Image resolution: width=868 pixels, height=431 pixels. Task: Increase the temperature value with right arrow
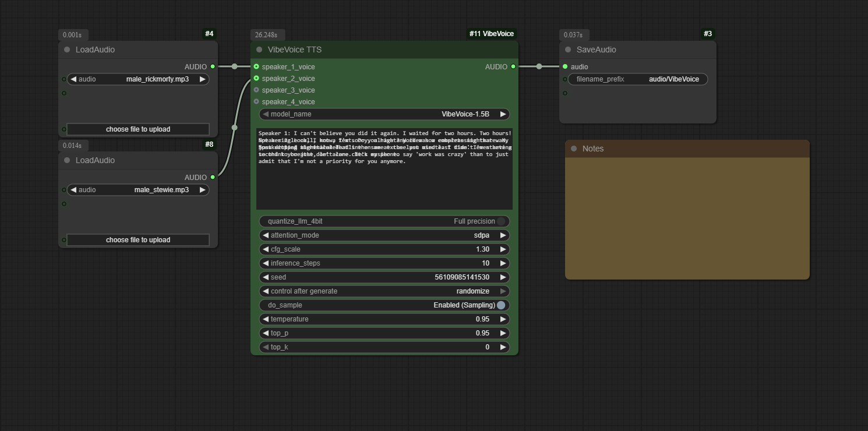click(x=503, y=319)
